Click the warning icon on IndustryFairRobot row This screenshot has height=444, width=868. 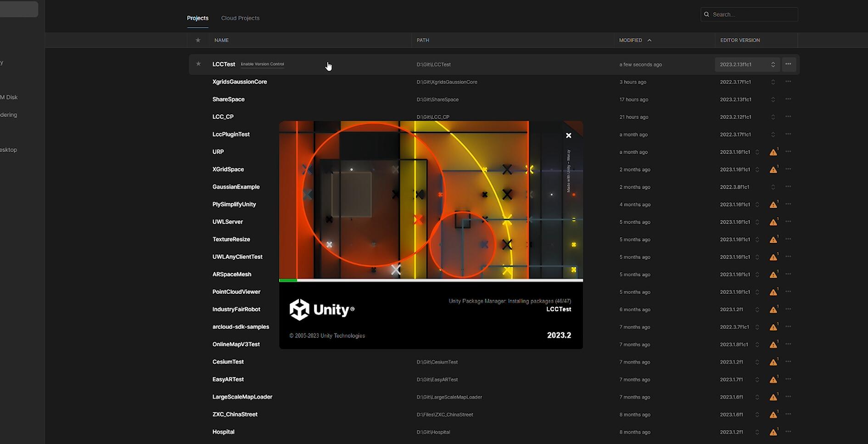point(773,309)
